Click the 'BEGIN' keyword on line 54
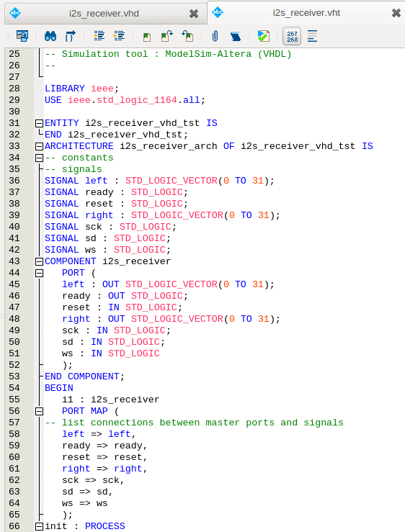 59,388
